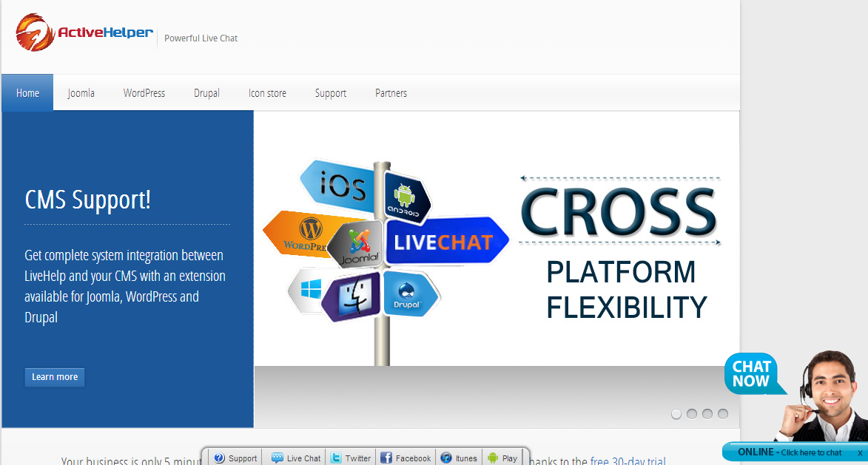Image resolution: width=868 pixels, height=465 pixels.
Task: Click the Live Chat bubble icon
Action: [x=277, y=458]
